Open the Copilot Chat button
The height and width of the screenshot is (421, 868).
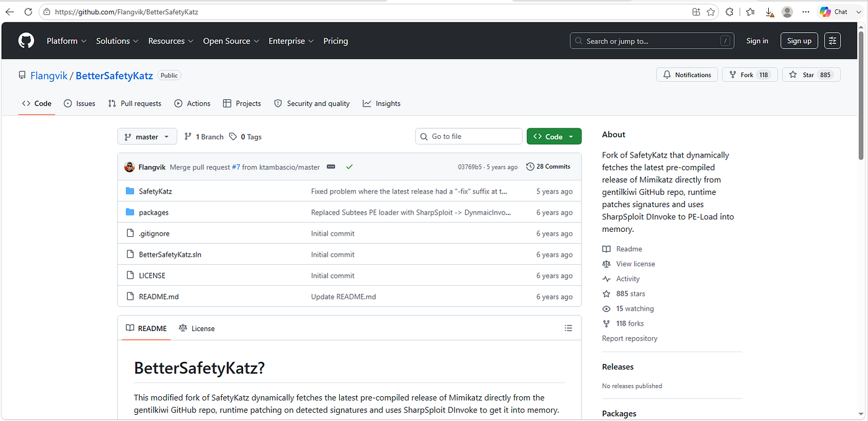(x=833, y=12)
